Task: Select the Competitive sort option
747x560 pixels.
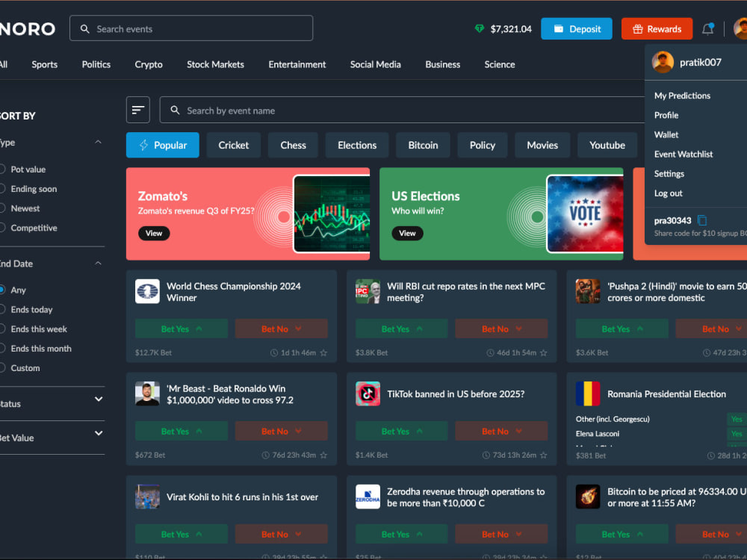Action: click(x=28, y=228)
